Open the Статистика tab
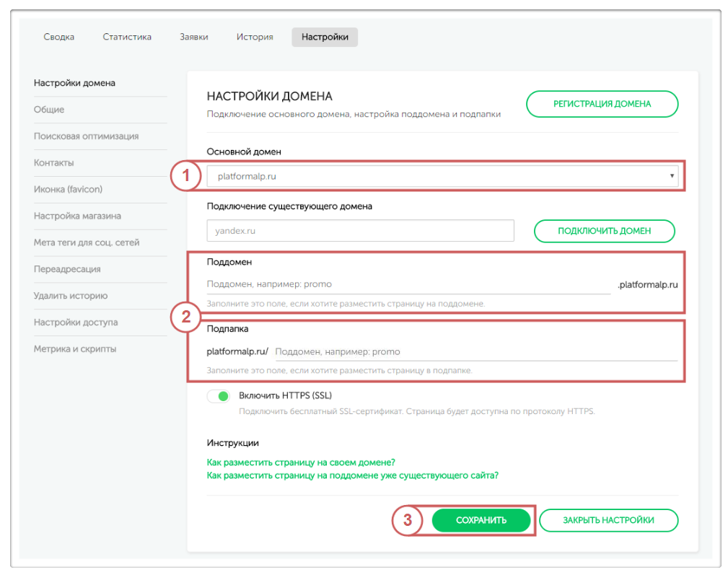 127,37
